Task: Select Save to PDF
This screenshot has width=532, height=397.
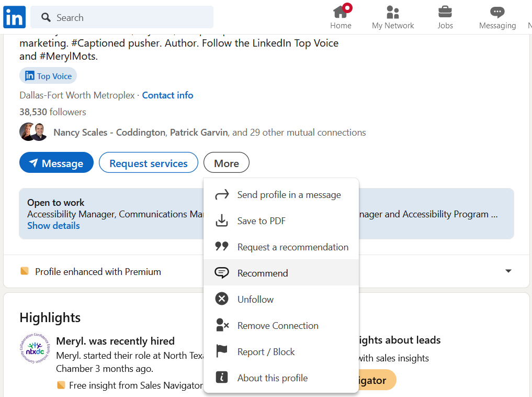Action: pyautogui.click(x=262, y=220)
